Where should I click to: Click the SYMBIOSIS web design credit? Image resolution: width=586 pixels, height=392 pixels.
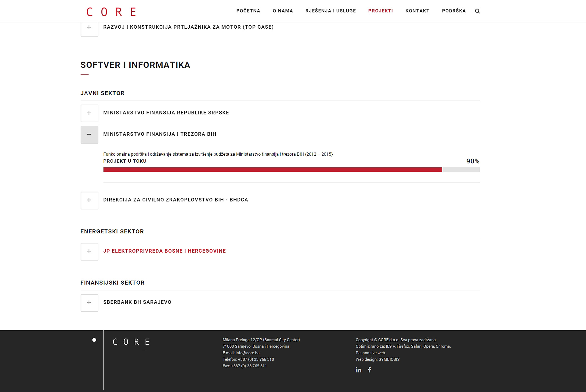(389, 359)
